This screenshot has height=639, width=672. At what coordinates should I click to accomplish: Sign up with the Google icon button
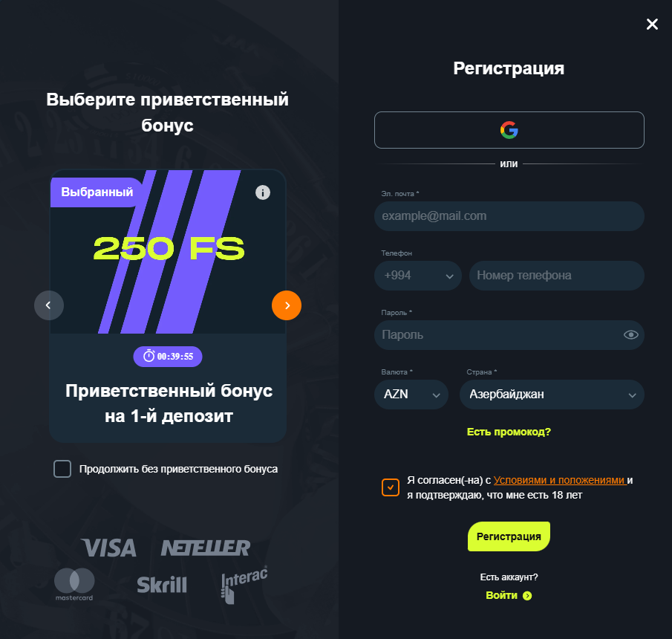[x=509, y=130]
